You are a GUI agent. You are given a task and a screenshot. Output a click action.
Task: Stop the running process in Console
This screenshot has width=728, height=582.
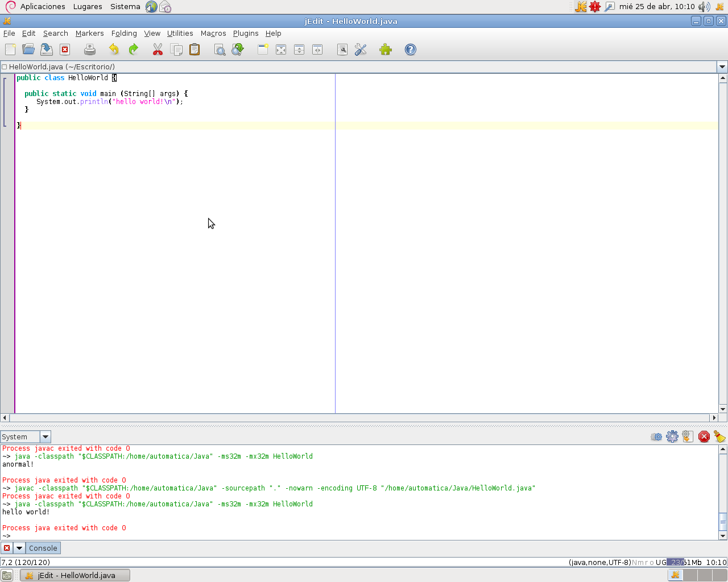(x=704, y=436)
